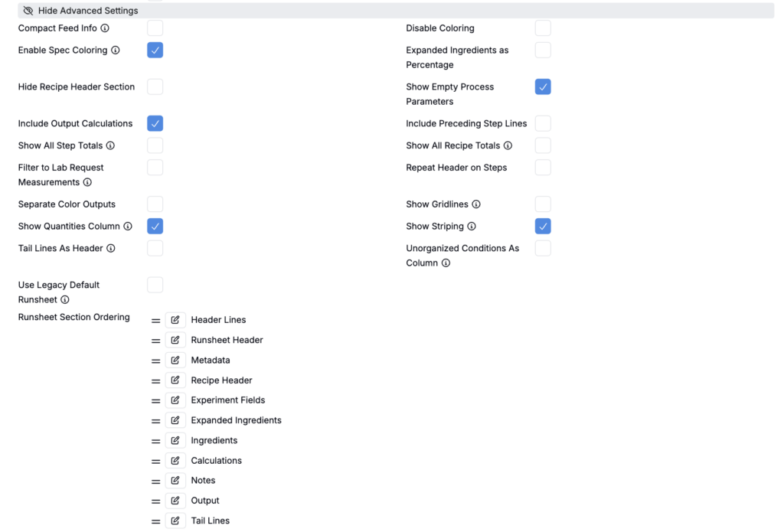
Task: Click the edit icon next to Metadata
Action: click(175, 360)
